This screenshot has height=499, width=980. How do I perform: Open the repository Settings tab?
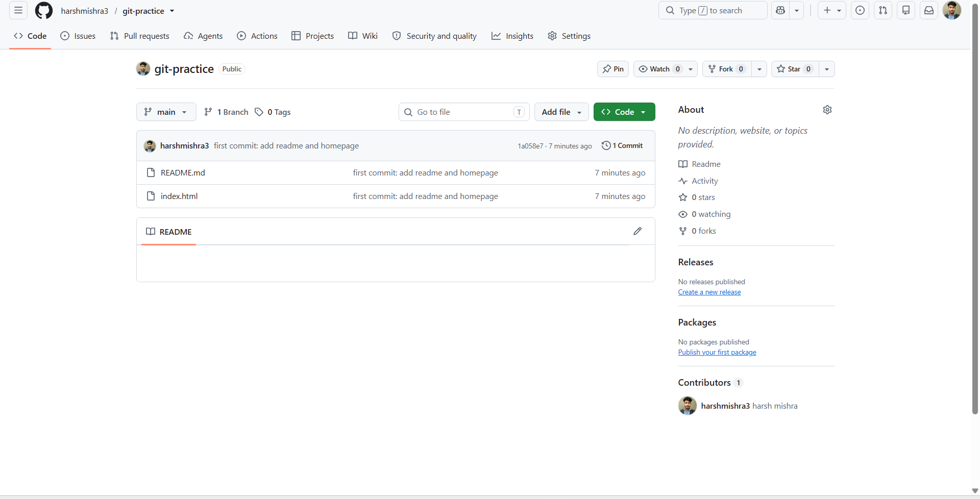point(569,36)
